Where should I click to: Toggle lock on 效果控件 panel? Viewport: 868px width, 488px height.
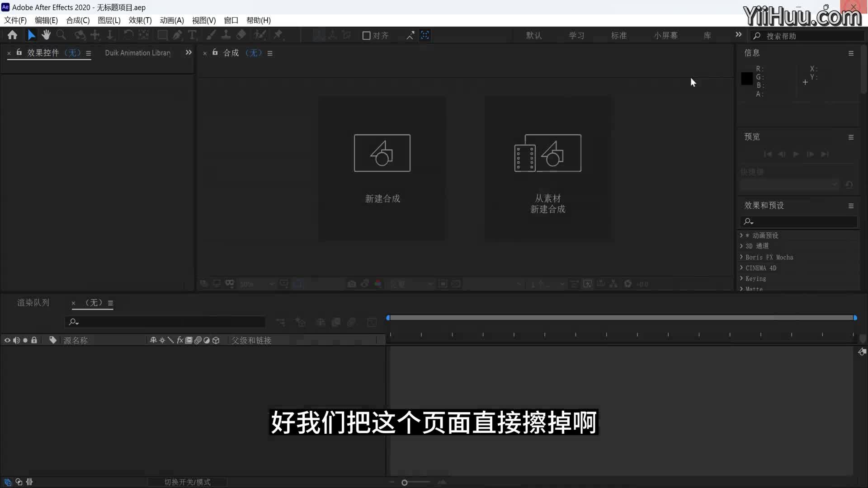coord(19,52)
